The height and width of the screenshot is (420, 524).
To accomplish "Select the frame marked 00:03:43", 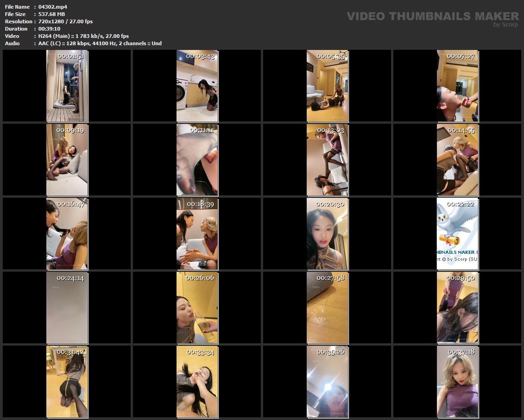I will coord(197,86).
